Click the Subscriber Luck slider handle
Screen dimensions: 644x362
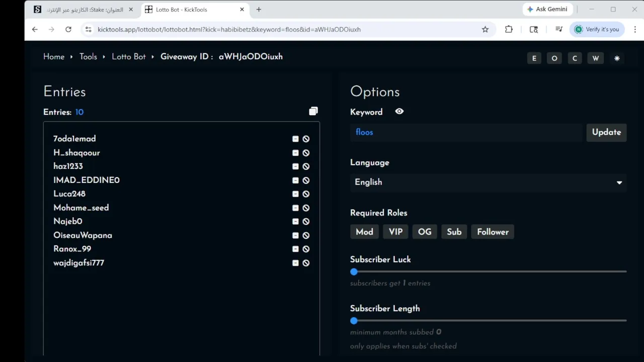(354, 271)
